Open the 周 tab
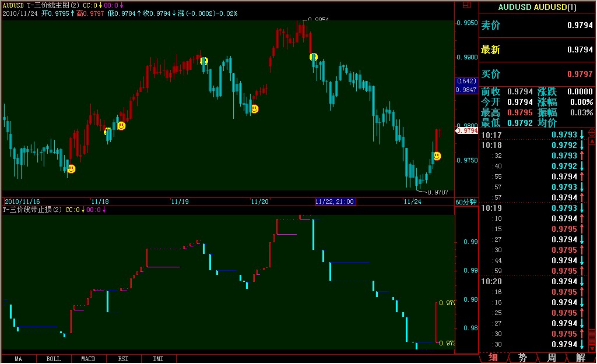 [x=552, y=358]
